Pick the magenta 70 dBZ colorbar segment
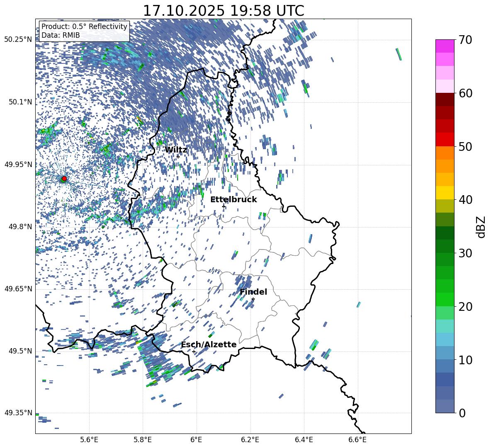Screen dimensions: 491x448 (x=445, y=46)
